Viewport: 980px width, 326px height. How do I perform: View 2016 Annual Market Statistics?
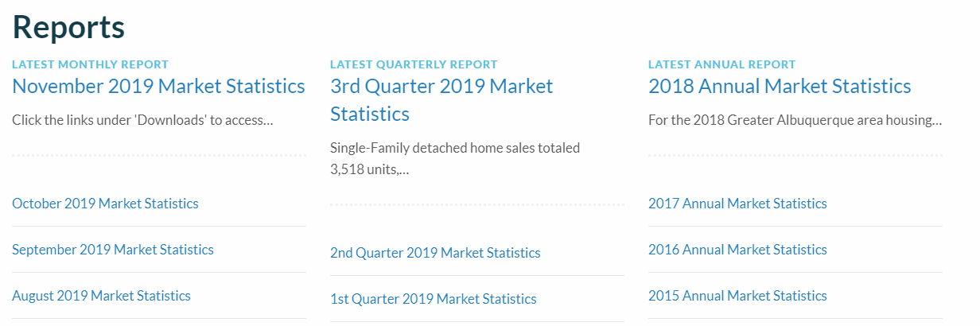tap(737, 250)
